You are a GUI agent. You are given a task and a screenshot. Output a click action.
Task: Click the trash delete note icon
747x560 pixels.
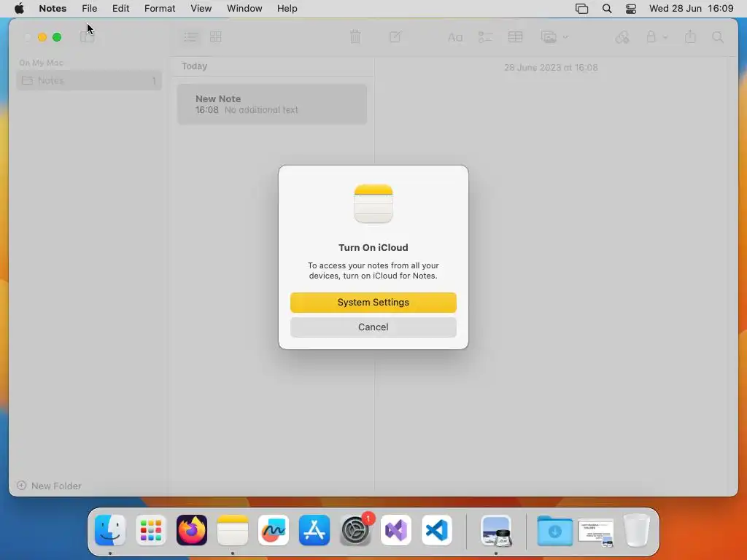tap(355, 36)
